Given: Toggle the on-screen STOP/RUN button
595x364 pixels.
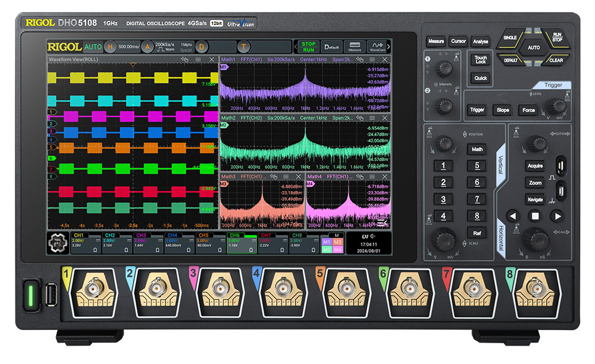Looking at the screenshot, I should pos(308,46).
